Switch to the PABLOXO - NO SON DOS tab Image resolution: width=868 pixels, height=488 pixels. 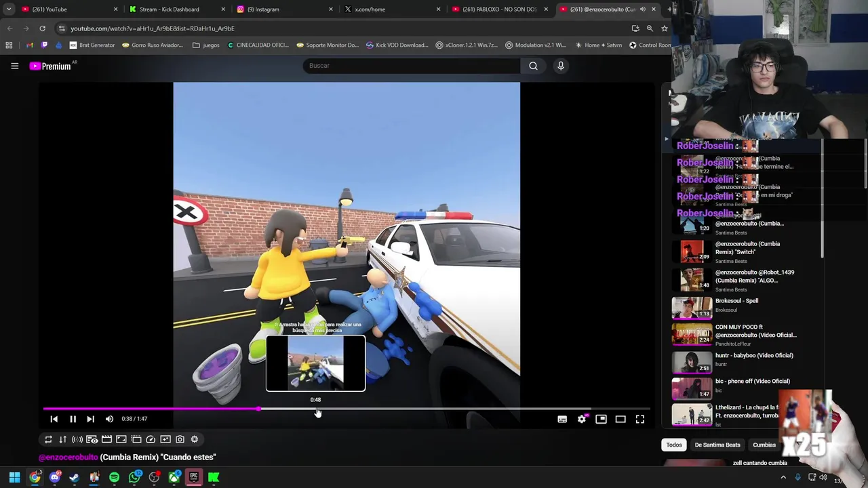tap(500, 9)
